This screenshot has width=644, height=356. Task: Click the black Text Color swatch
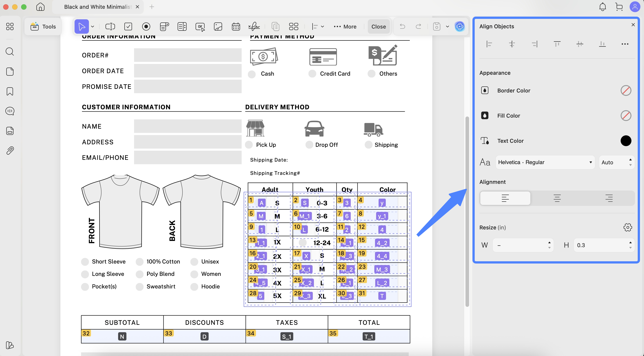(x=626, y=141)
